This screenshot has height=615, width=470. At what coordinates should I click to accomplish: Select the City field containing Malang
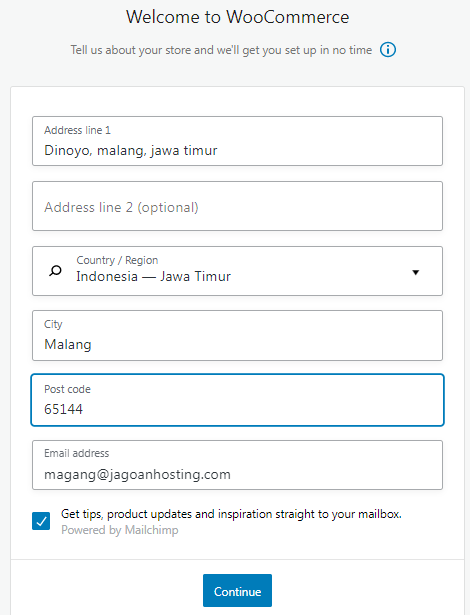[x=237, y=335]
